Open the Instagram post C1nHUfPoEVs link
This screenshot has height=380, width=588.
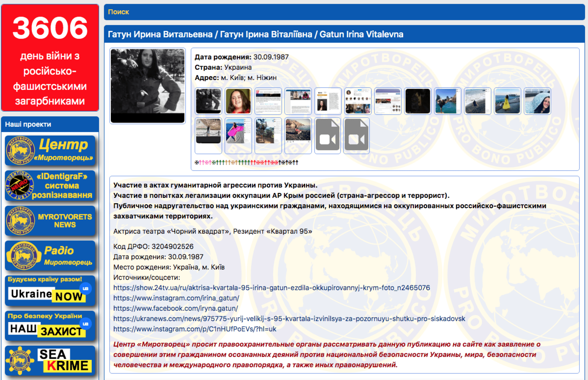tap(195, 329)
